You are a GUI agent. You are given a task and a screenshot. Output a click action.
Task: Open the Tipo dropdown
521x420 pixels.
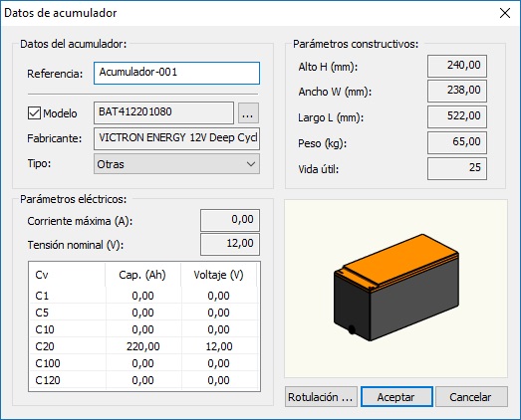point(176,163)
